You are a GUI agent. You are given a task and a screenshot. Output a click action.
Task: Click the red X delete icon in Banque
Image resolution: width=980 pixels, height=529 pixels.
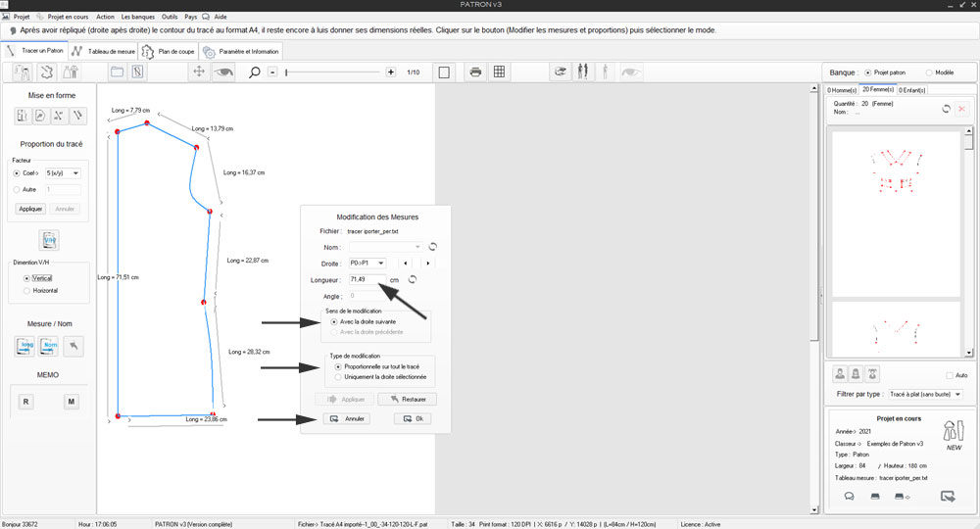tap(961, 109)
